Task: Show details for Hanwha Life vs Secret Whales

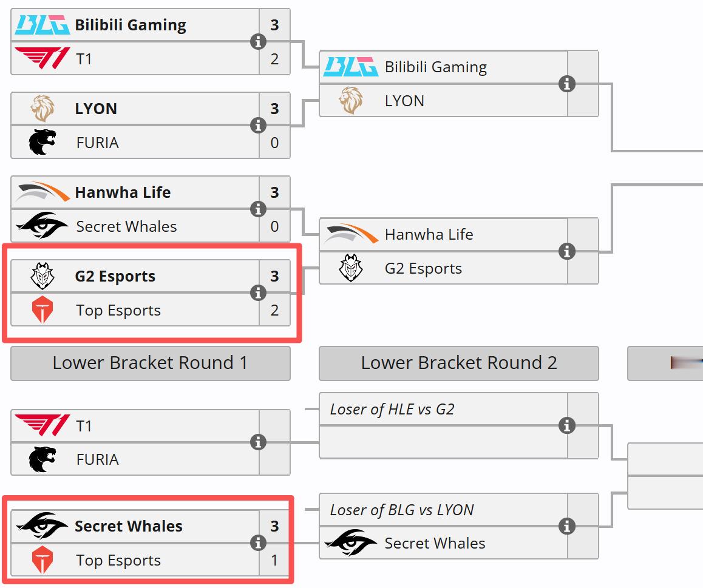Action: 258,209
